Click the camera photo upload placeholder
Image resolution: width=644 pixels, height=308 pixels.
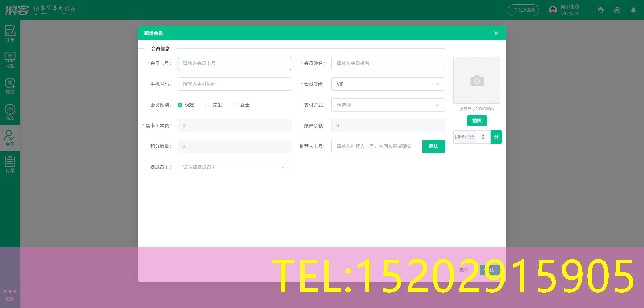coord(477,80)
